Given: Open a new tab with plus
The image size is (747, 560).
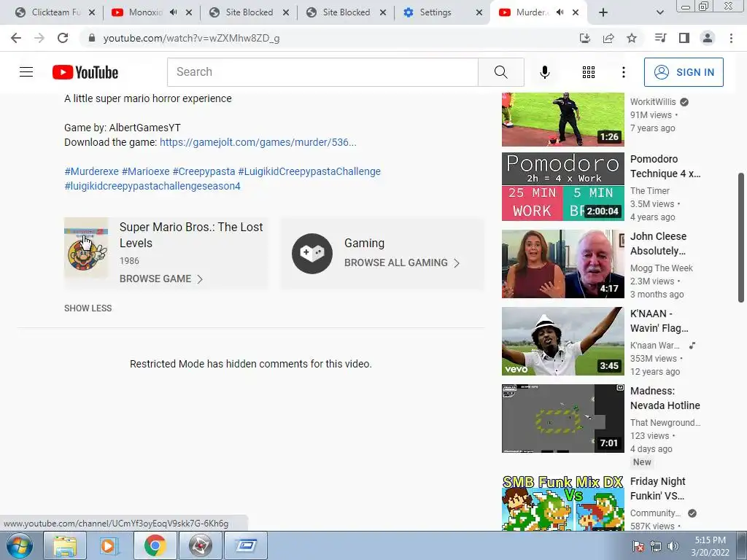Looking at the screenshot, I should tap(603, 12).
